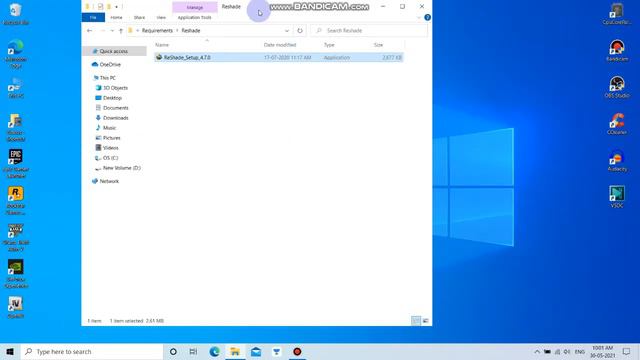Open OS (C:) drive in sidebar
Image resolution: width=640 pixels, height=360 pixels.
110,158
